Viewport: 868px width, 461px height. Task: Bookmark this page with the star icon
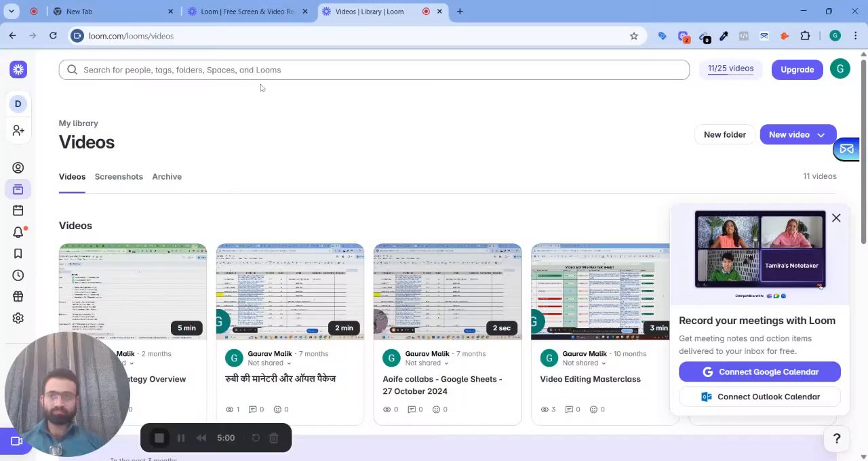(x=634, y=36)
